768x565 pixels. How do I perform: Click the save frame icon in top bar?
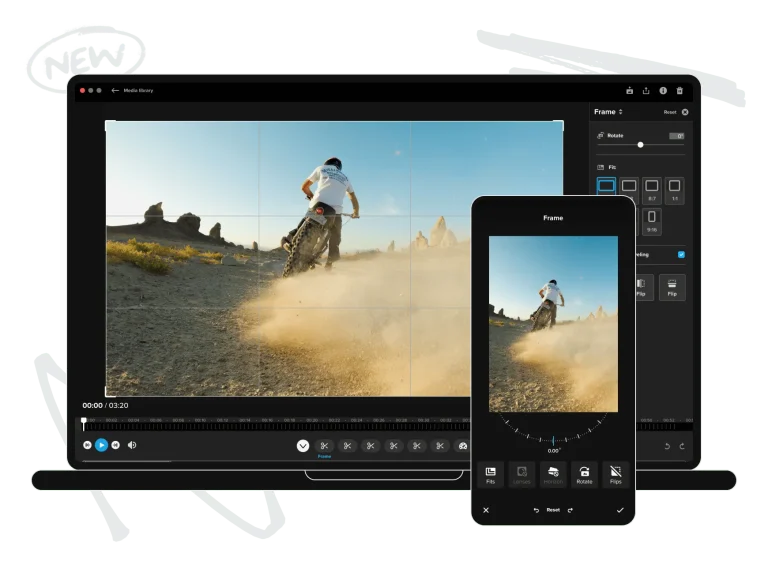point(629,91)
